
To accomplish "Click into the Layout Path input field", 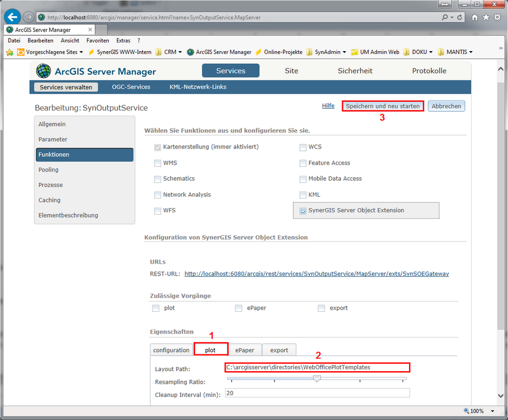I will coord(317,367).
